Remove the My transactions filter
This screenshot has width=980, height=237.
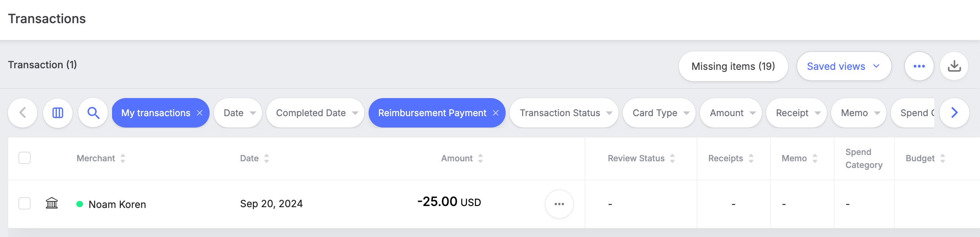click(200, 113)
